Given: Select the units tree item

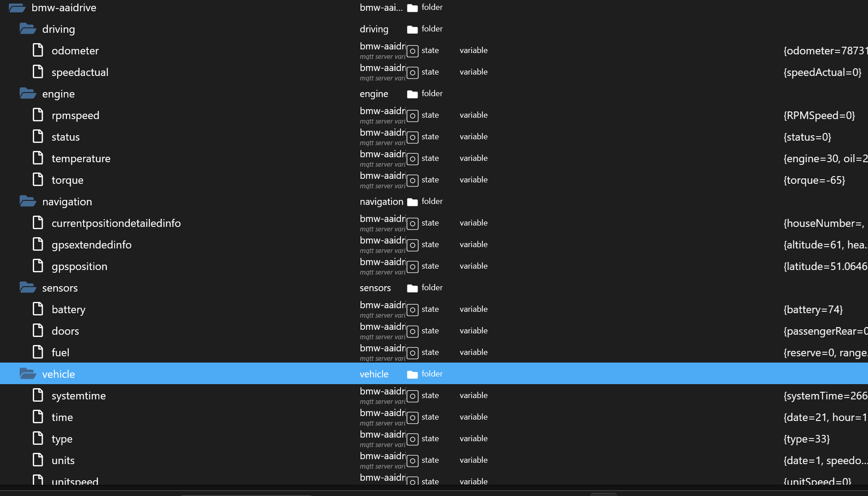Looking at the screenshot, I should [x=63, y=461].
